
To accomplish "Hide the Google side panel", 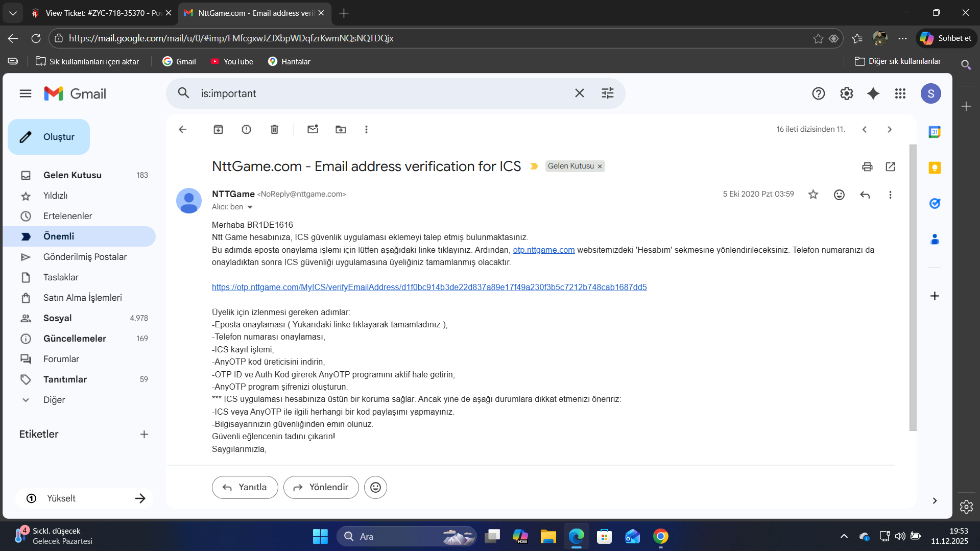I will pyautogui.click(x=935, y=501).
